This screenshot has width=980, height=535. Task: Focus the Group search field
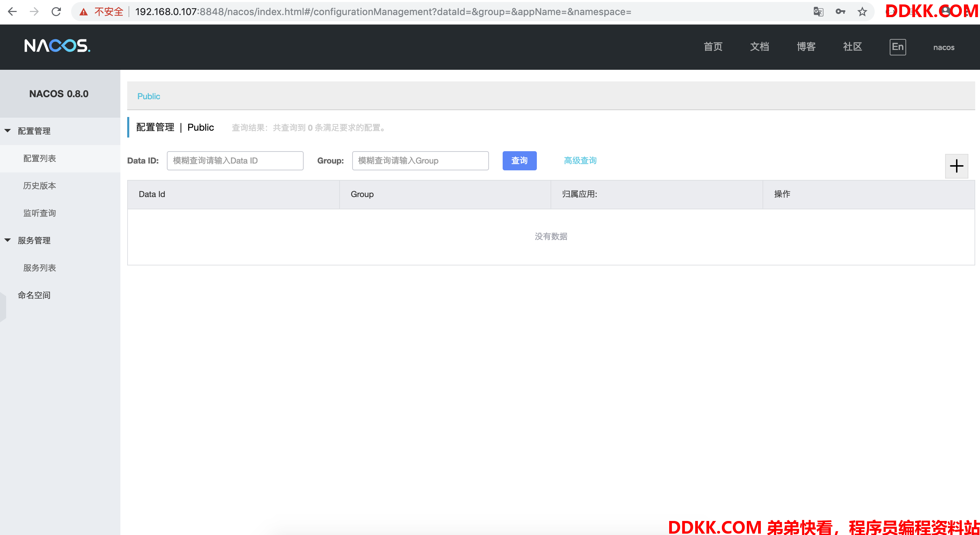pos(420,160)
